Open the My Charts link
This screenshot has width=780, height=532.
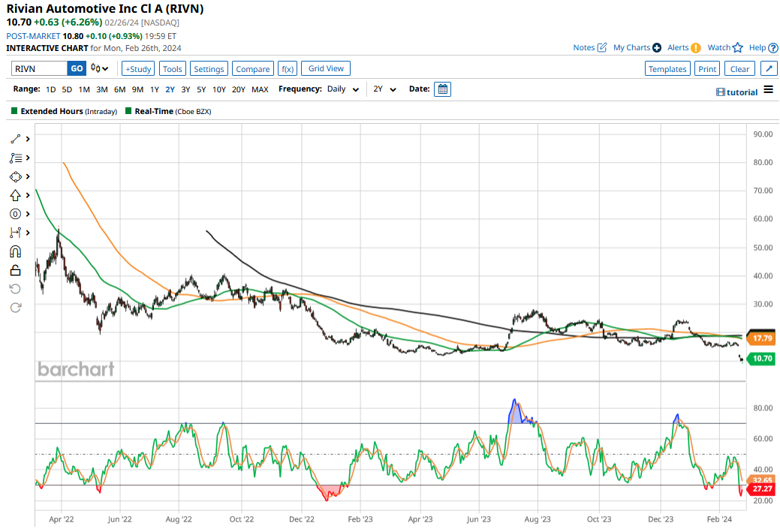pyautogui.click(x=637, y=47)
